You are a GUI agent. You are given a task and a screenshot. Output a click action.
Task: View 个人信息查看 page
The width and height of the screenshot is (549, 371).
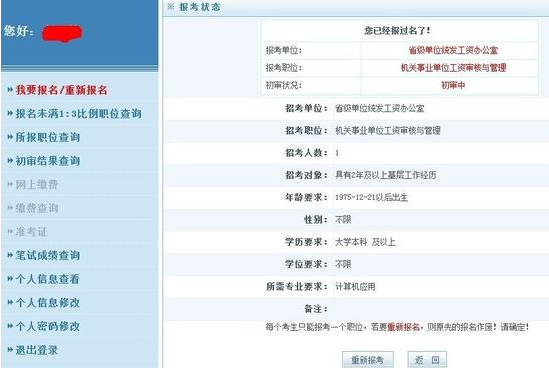[48, 279]
